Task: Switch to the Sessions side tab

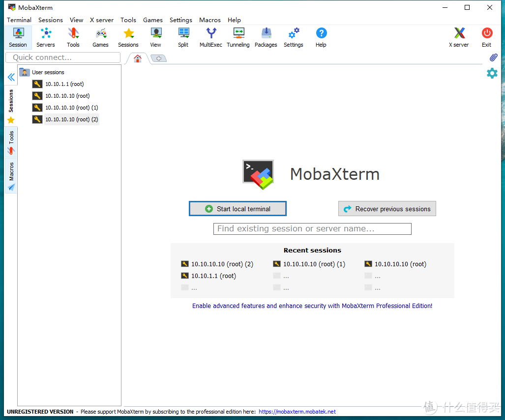Action: [x=11, y=106]
